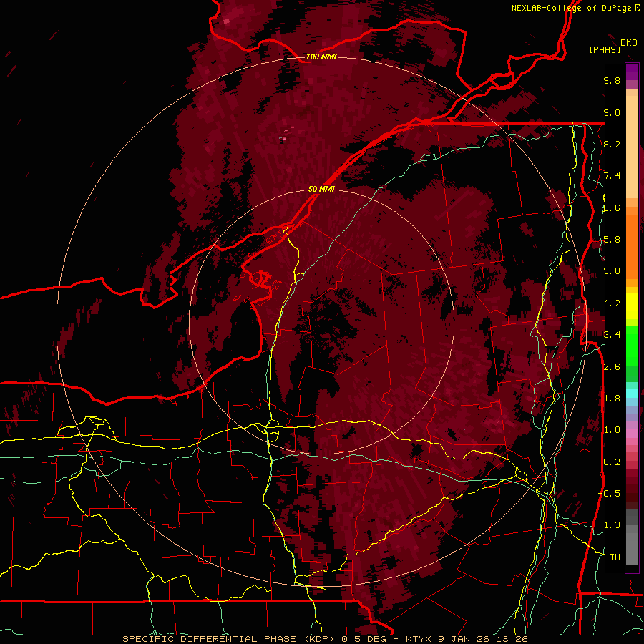Click the 1.0 scale label
Viewport: 644px width, 644px height.
click(x=612, y=430)
